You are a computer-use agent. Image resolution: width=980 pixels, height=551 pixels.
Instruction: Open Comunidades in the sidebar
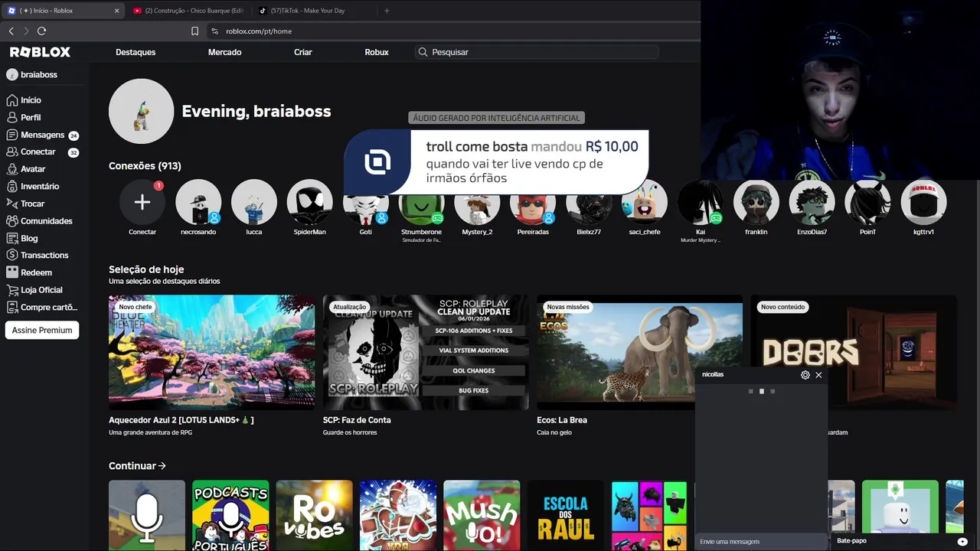click(39, 220)
